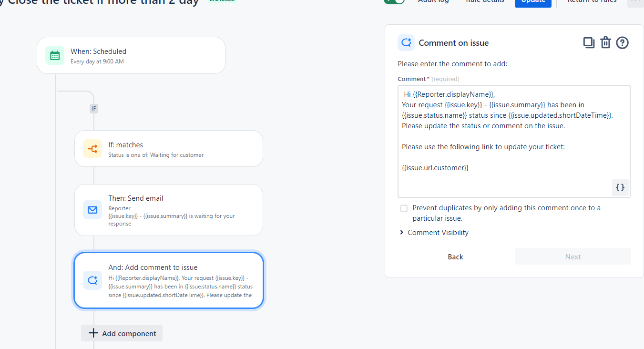Open help for the Comment on issue action
The width and height of the screenshot is (644, 349).
pos(622,42)
